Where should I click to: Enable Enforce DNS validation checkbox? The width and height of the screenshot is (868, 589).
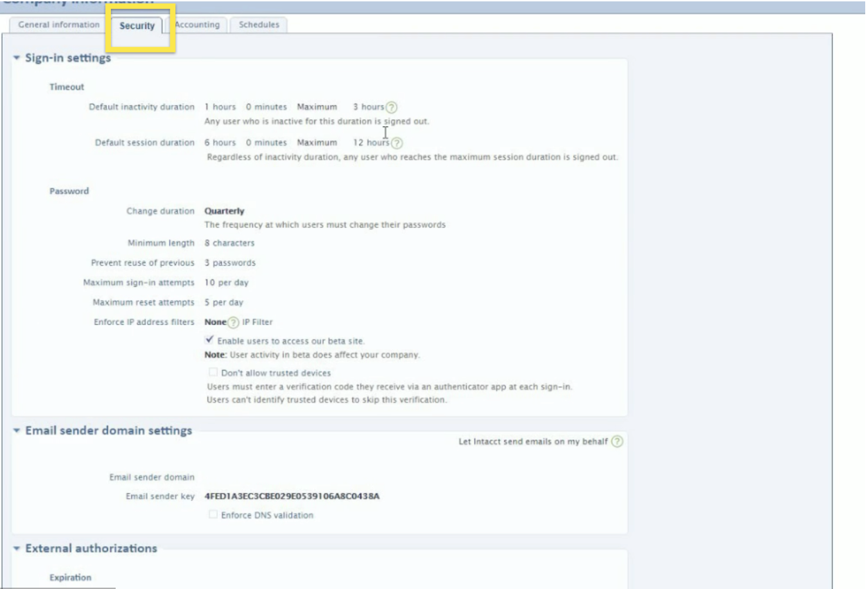[x=214, y=515]
